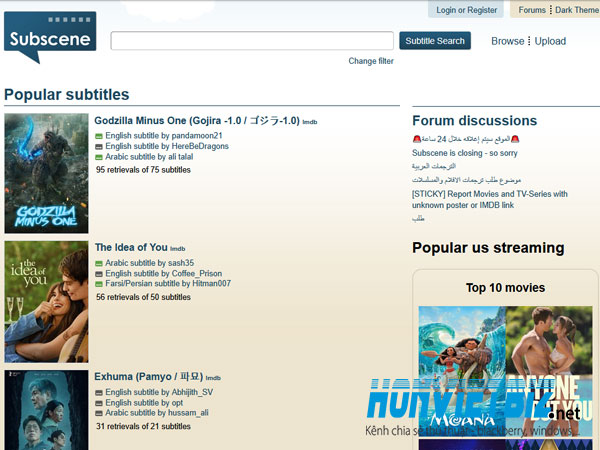Viewport: 600px width, 450px height.
Task: Click the green icon beside sash35 subtitle
Action: [99, 263]
